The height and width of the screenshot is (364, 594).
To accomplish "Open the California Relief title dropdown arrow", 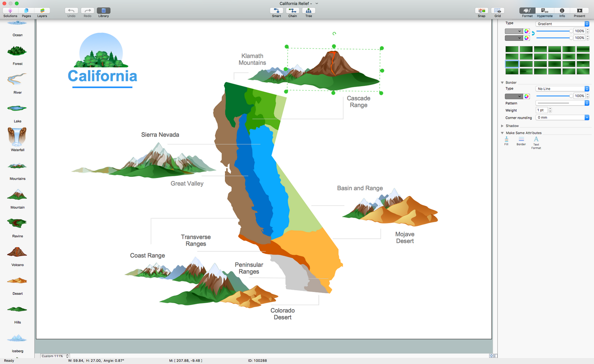I will pyautogui.click(x=317, y=4).
